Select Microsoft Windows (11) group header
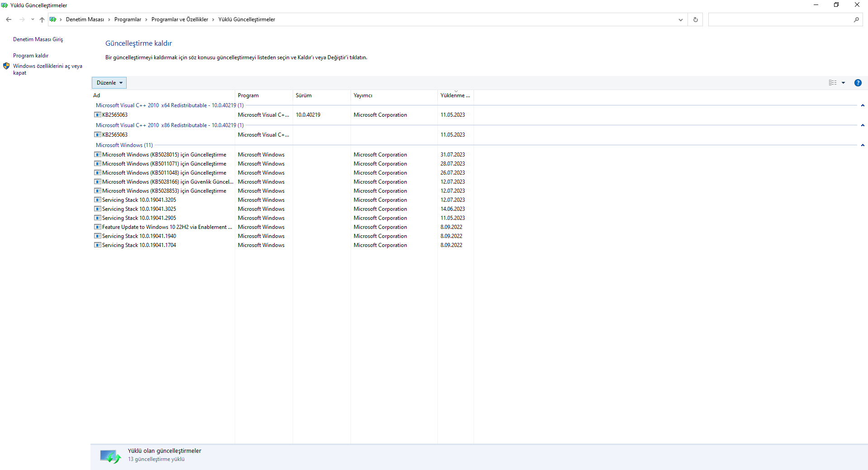 [124, 145]
